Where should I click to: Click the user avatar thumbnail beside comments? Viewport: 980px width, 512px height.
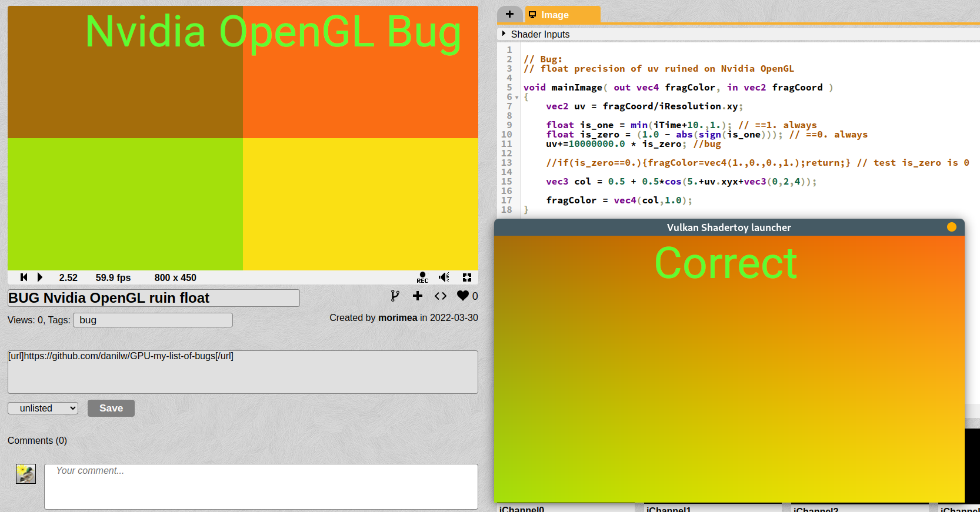(26, 474)
